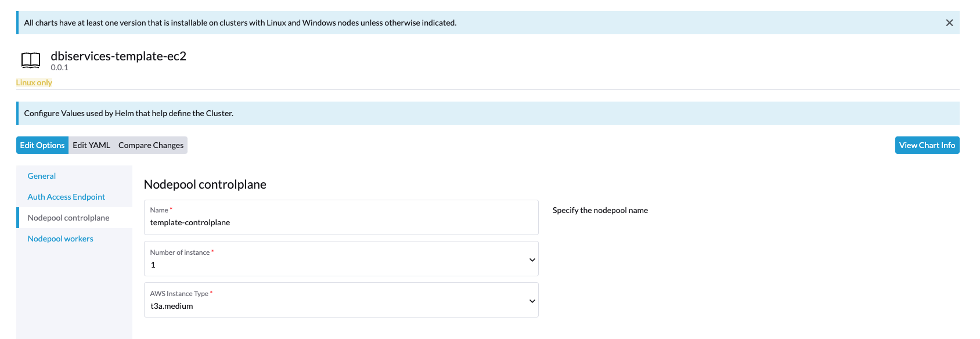Viewport: 980px width, 339px height.
Task: Click the Number of instance chevron arrow
Action: click(x=532, y=259)
